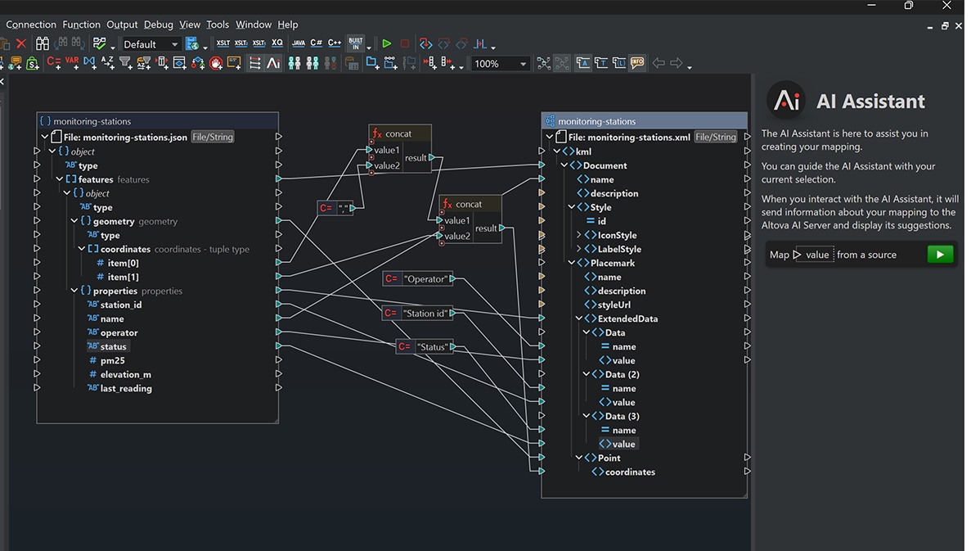
Task: Collapse the geometry node
Action: point(74,221)
